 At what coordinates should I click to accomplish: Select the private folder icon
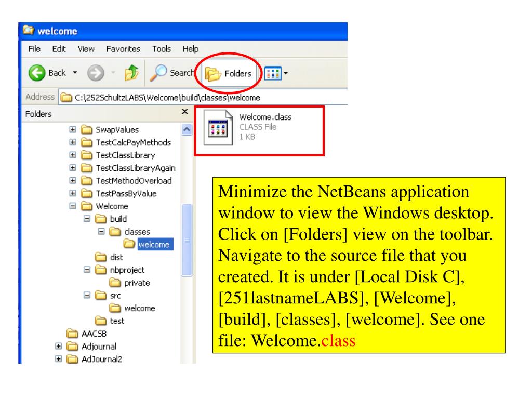[115, 283]
